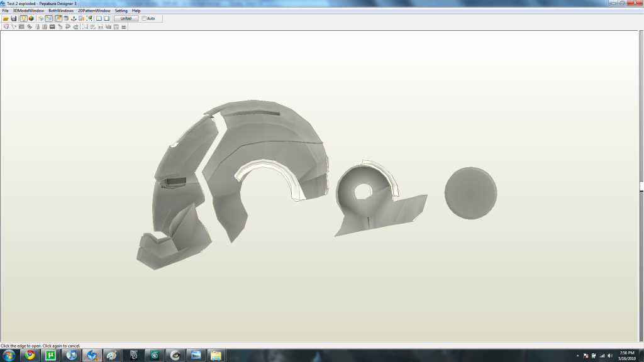The height and width of the screenshot is (362, 644).
Task: Click the colored cube texture icon
Action: 31,18
